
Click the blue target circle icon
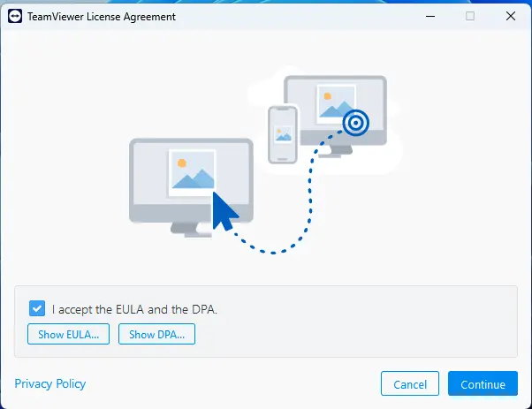355,123
